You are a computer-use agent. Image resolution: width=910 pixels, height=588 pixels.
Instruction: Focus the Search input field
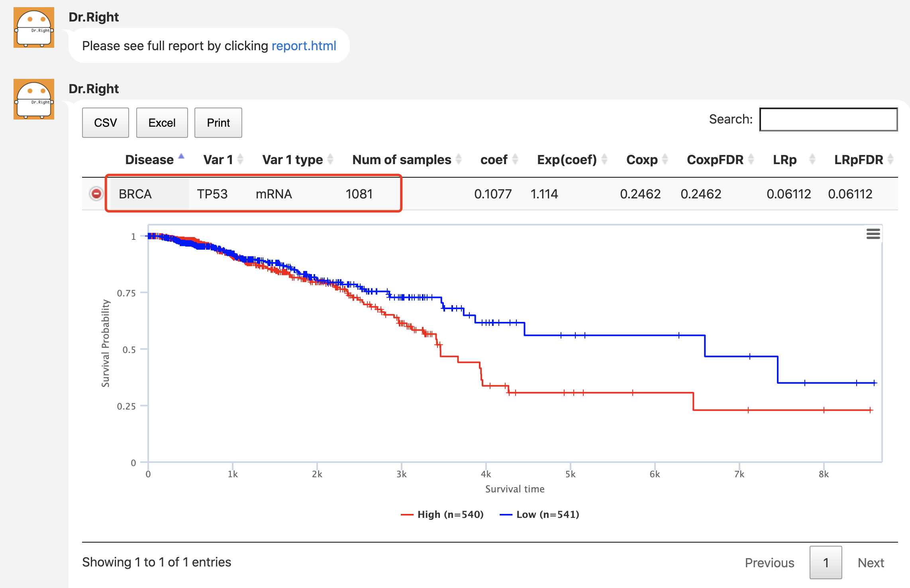tap(828, 119)
